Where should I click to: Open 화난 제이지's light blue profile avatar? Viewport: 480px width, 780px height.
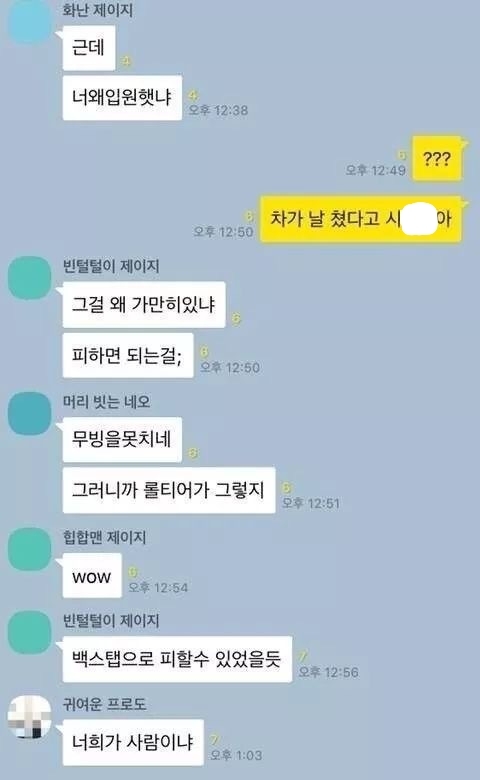pos(29,22)
